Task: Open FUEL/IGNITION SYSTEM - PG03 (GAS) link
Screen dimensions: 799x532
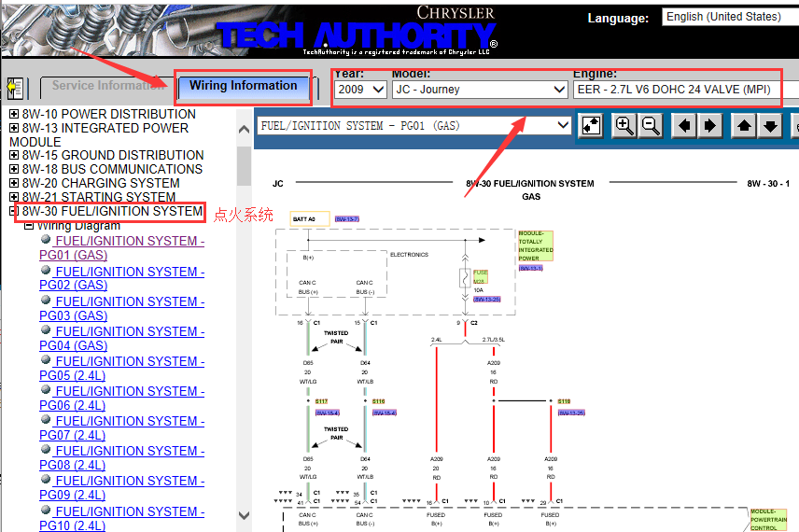Action: 121,308
